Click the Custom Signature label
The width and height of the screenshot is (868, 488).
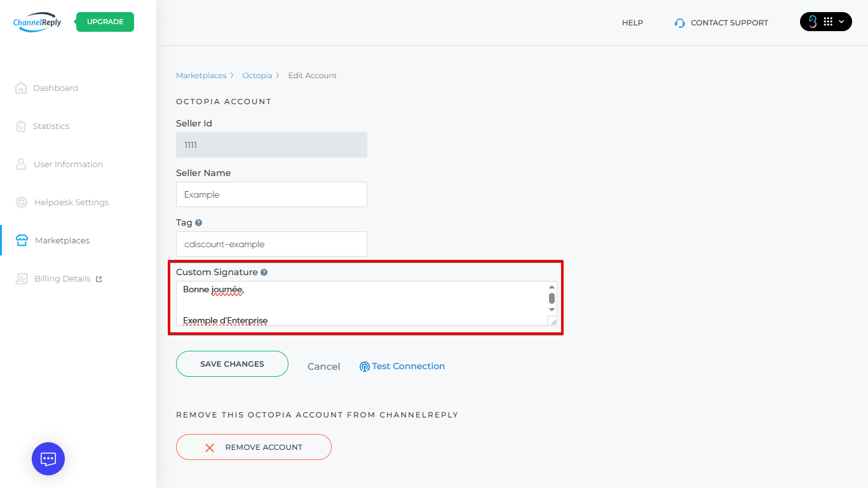[x=217, y=272]
